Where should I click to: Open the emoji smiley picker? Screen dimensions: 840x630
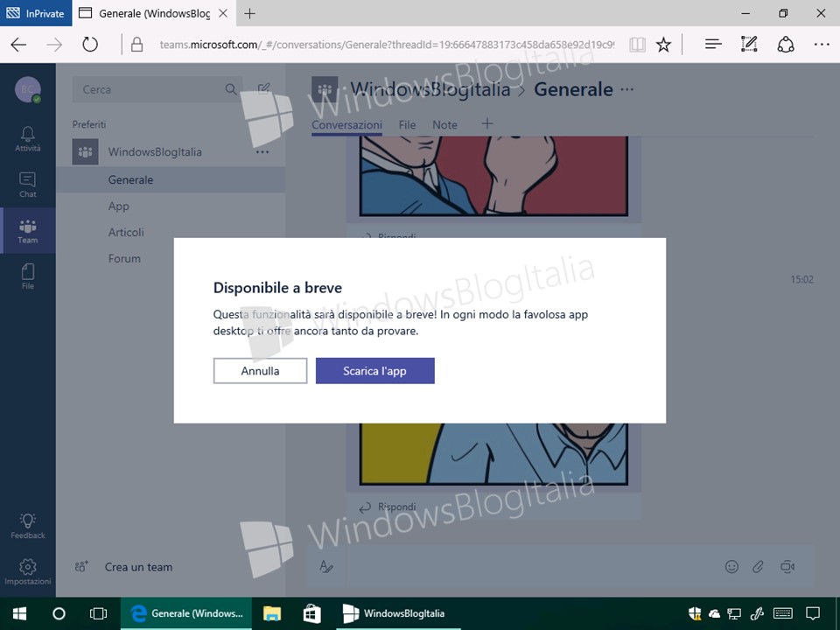click(731, 567)
